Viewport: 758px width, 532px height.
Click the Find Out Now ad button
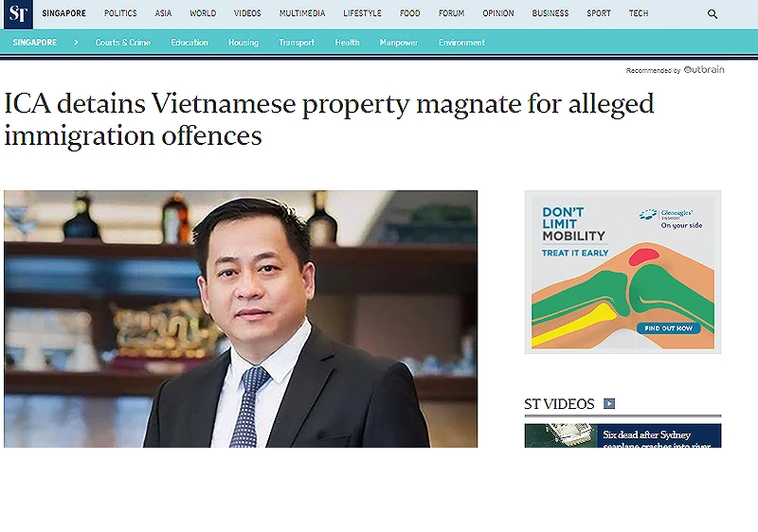tap(669, 328)
